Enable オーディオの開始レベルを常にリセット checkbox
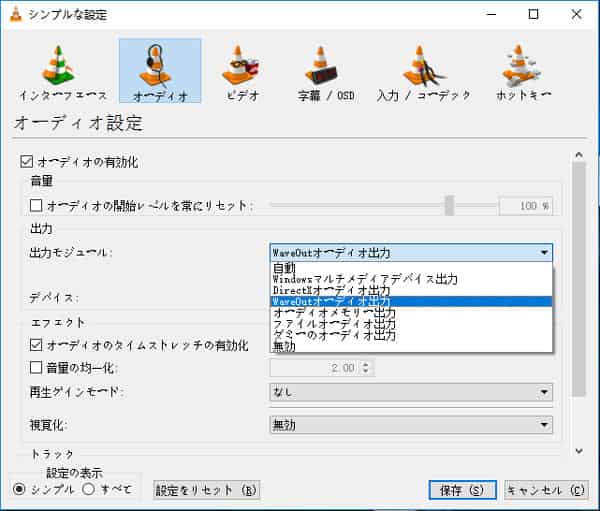This screenshot has width=600, height=511. pyautogui.click(x=36, y=206)
